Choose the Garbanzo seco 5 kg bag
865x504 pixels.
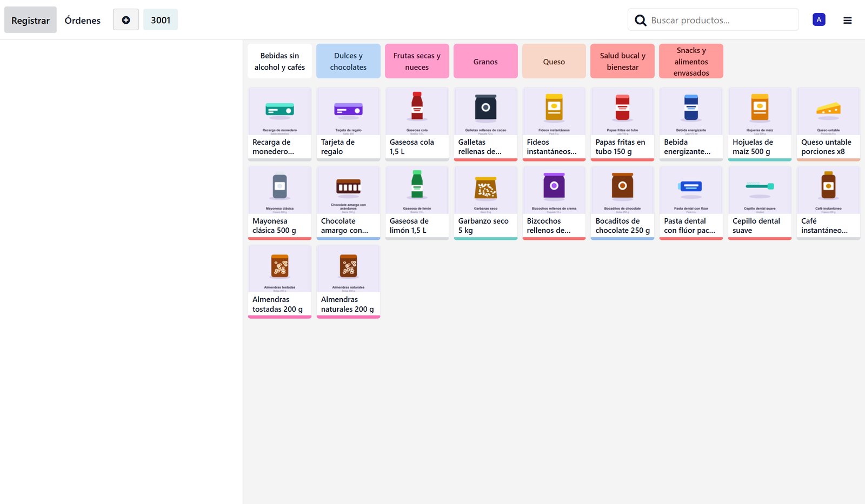point(485,203)
